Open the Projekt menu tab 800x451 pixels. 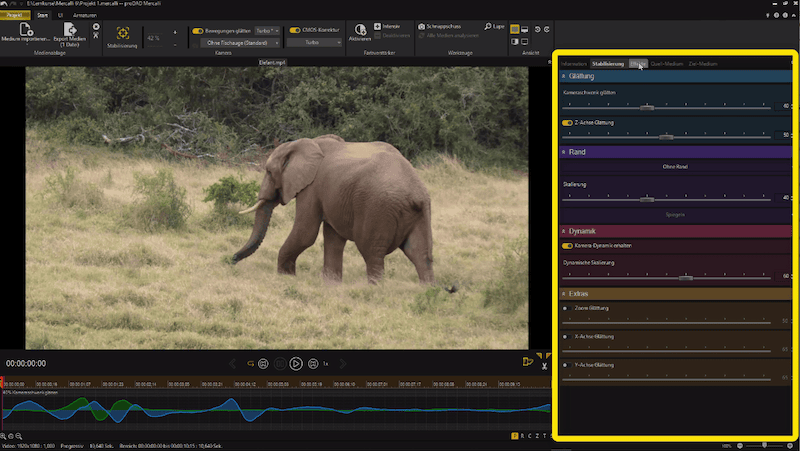point(15,16)
